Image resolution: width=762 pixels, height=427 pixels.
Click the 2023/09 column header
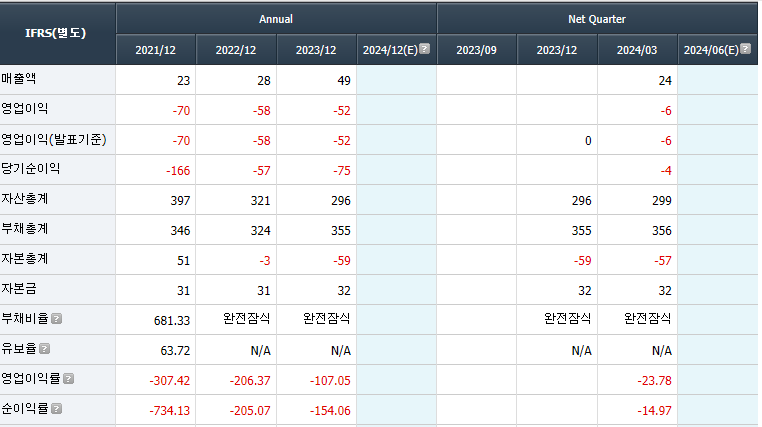click(x=477, y=50)
